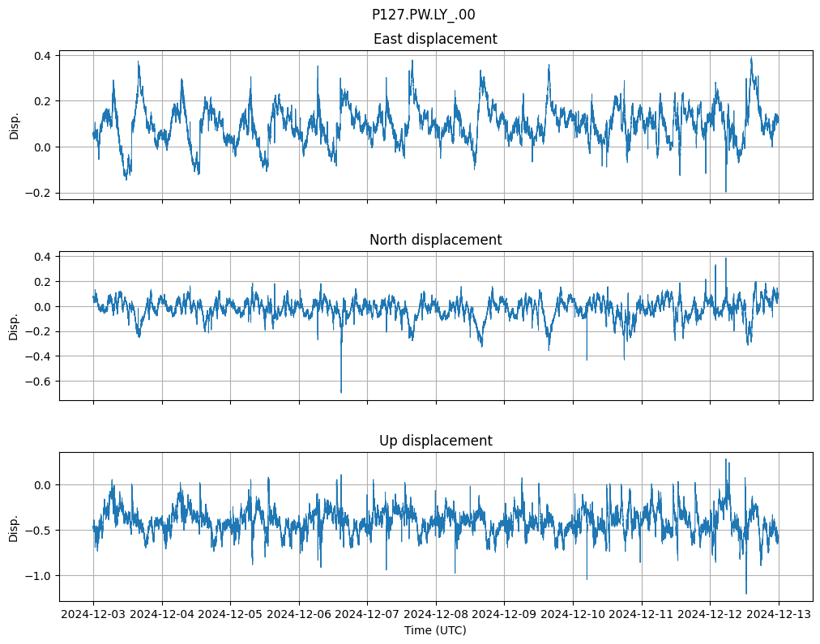
Task: Click the Up displacement subplot title
Action: tap(435, 441)
